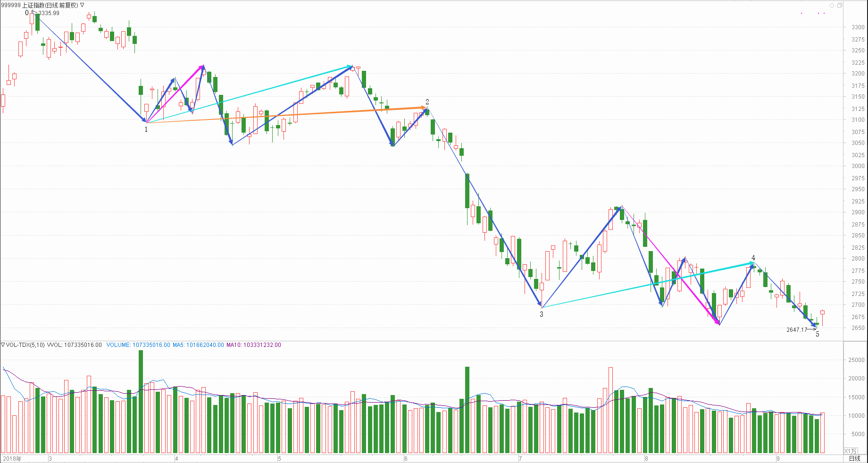Open the triangle menu beside 上证指数 title

tap(83, 5)
